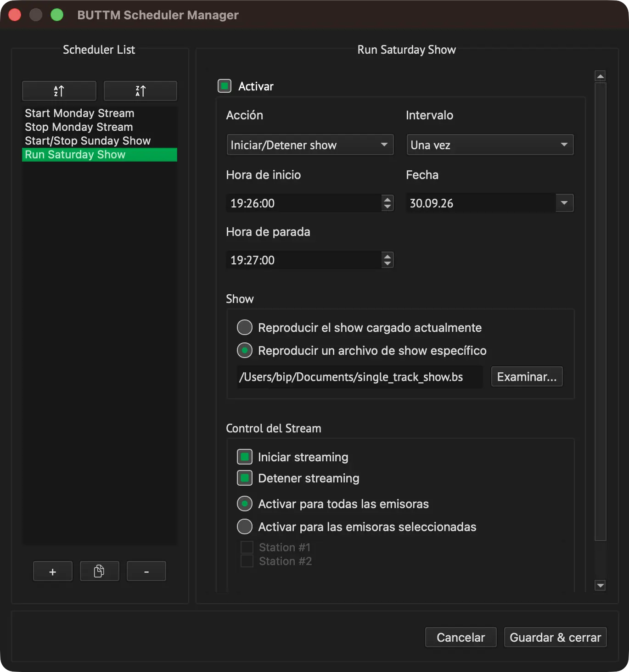Select Start/Stop Sunday Show entry

click(x=88, y=141)
